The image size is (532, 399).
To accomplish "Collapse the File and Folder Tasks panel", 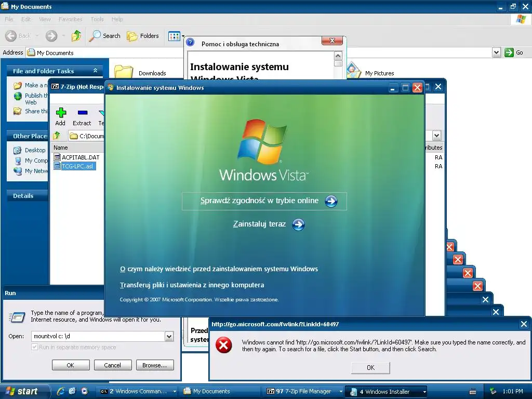I will pos(96,71).
